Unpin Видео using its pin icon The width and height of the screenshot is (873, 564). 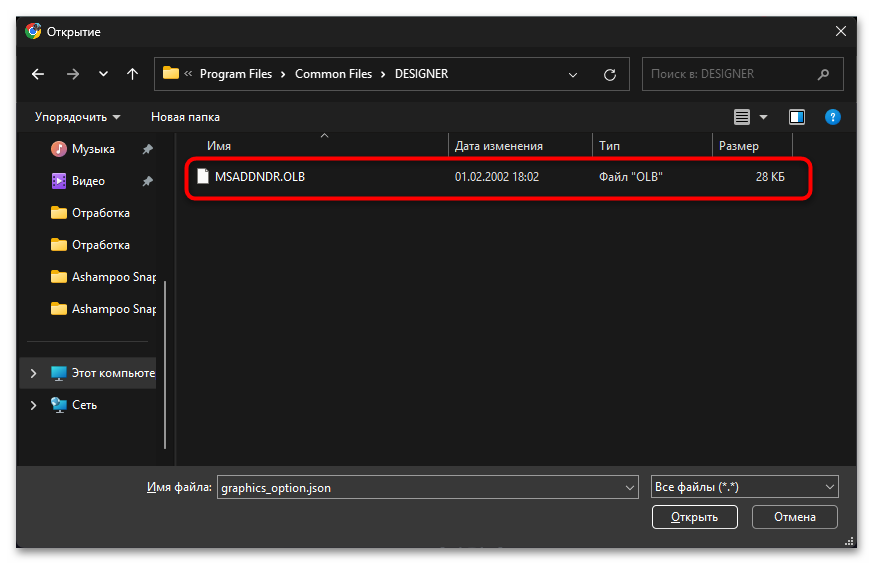[148, 181]
